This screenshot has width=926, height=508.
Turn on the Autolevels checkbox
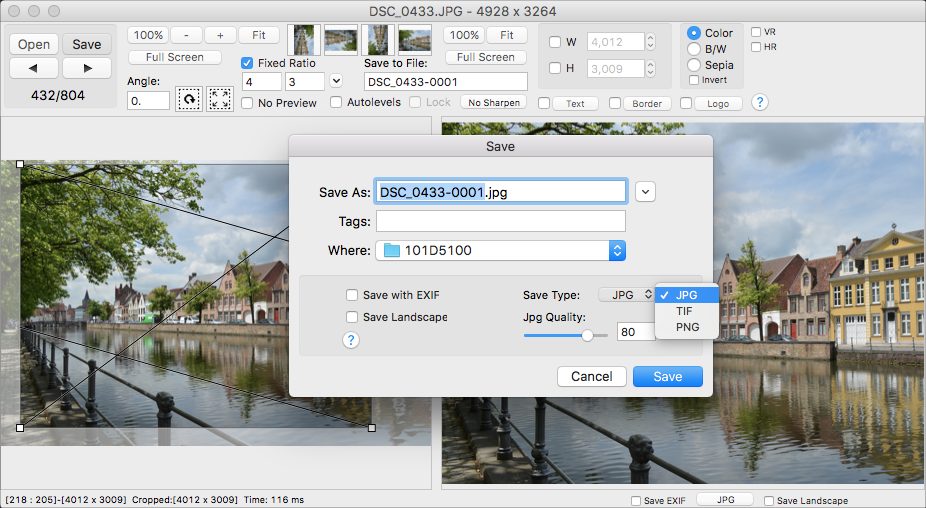tap(336, 102)
